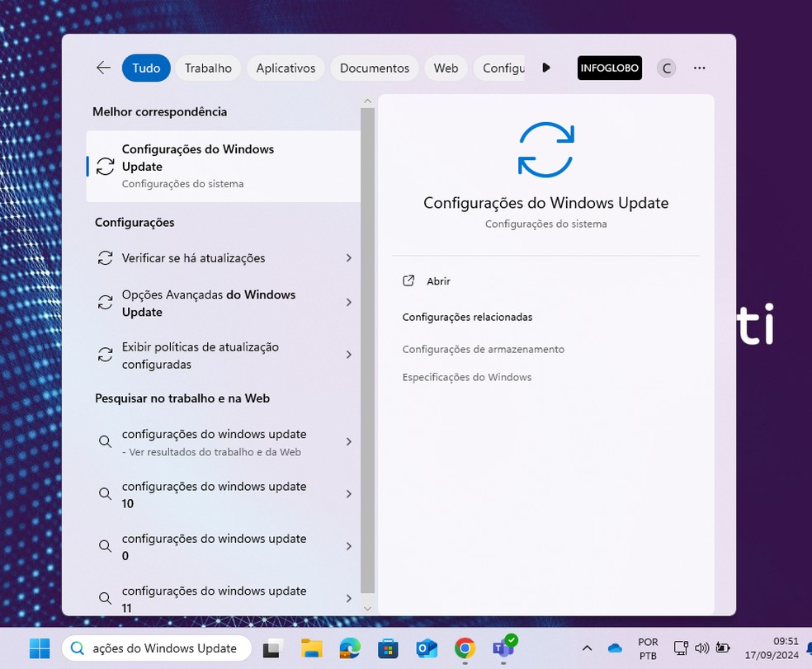Viewport: 812px width, 669px height.
Task: Open the network display tray icon
Action: tap(681, 648)
